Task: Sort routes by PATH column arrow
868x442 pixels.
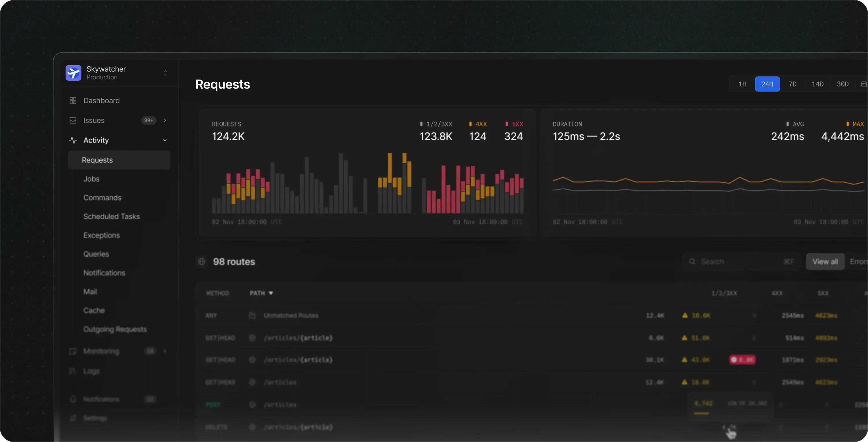Action: click(x=271, y=293)
